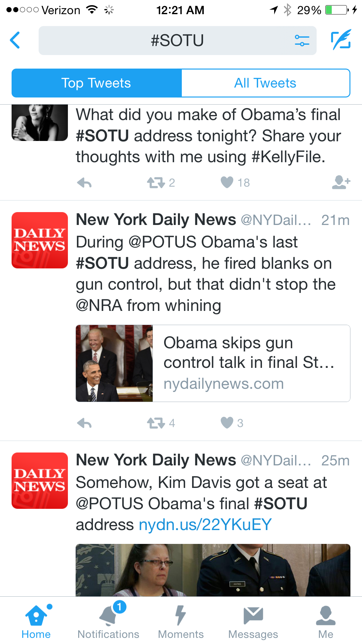Open search filter settings icon
362x644 pixels.
coord(302,41)
